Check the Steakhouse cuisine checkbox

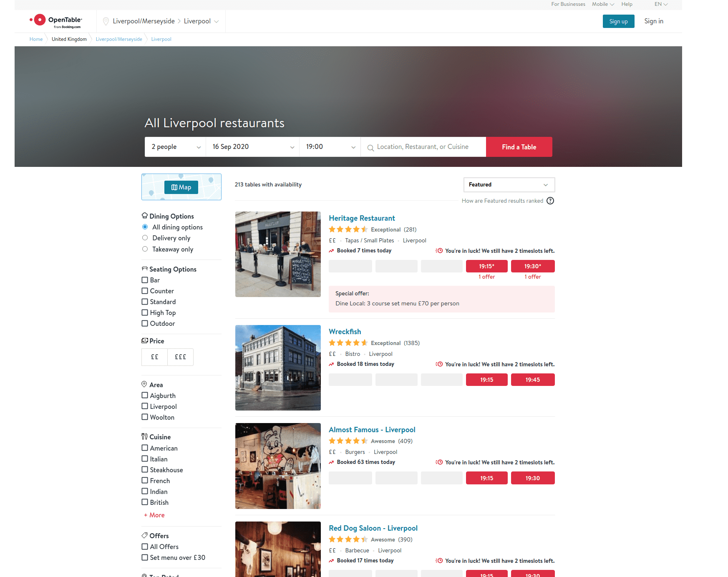145,469
